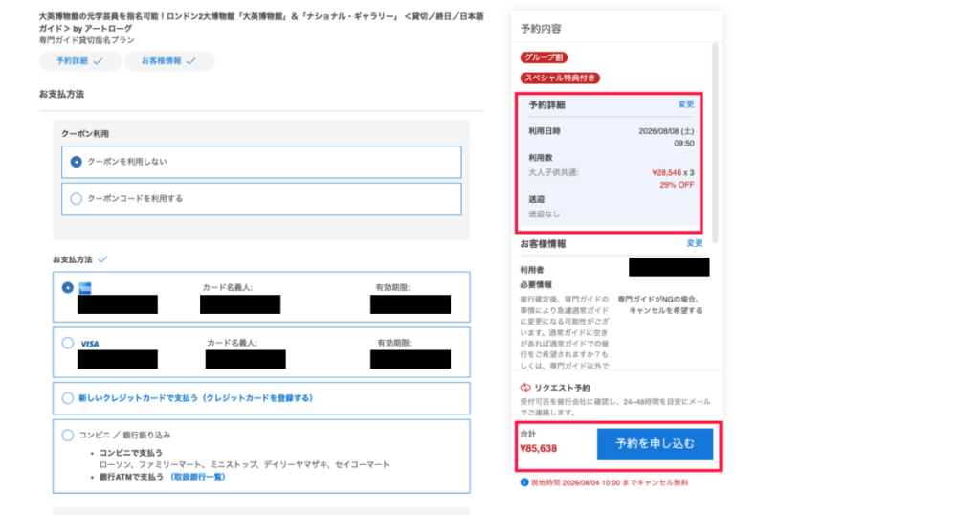Click the price text ¥28,546 x 3

click(673, 172)
